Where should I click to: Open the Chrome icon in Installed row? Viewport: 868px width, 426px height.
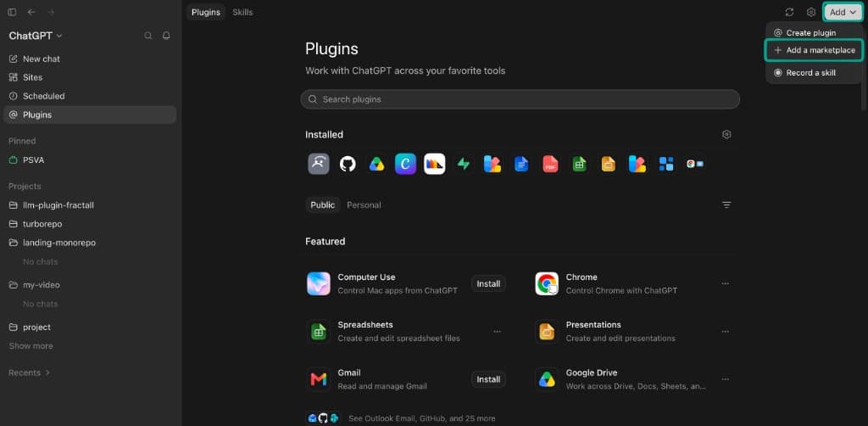tap(695, 164)
